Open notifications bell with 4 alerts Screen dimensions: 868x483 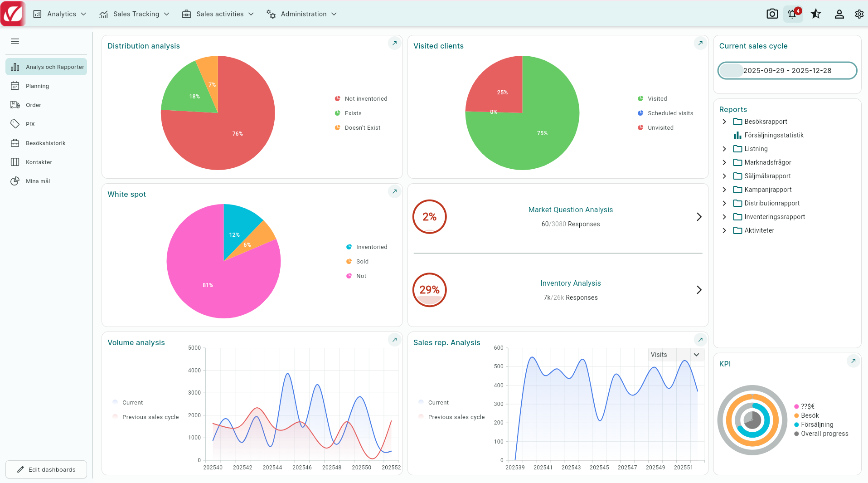(793, 14)
